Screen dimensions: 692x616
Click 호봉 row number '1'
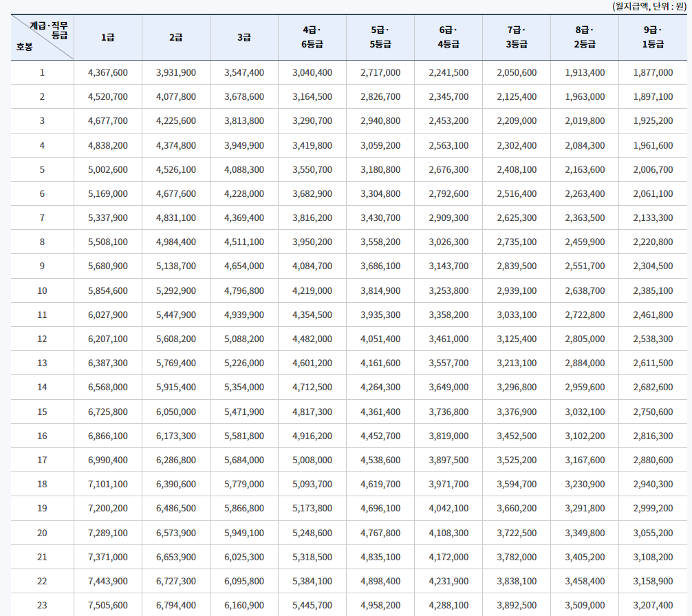pyautogui.click(x=42, y=72)
